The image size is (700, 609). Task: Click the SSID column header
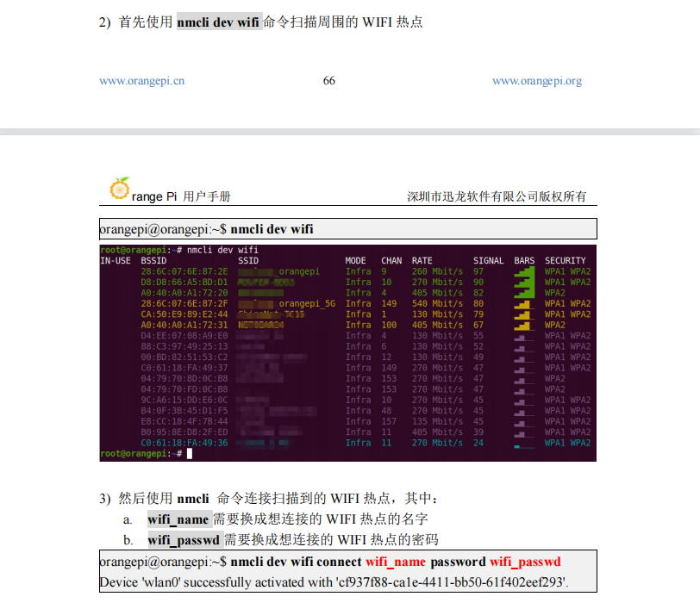point(248,260)
